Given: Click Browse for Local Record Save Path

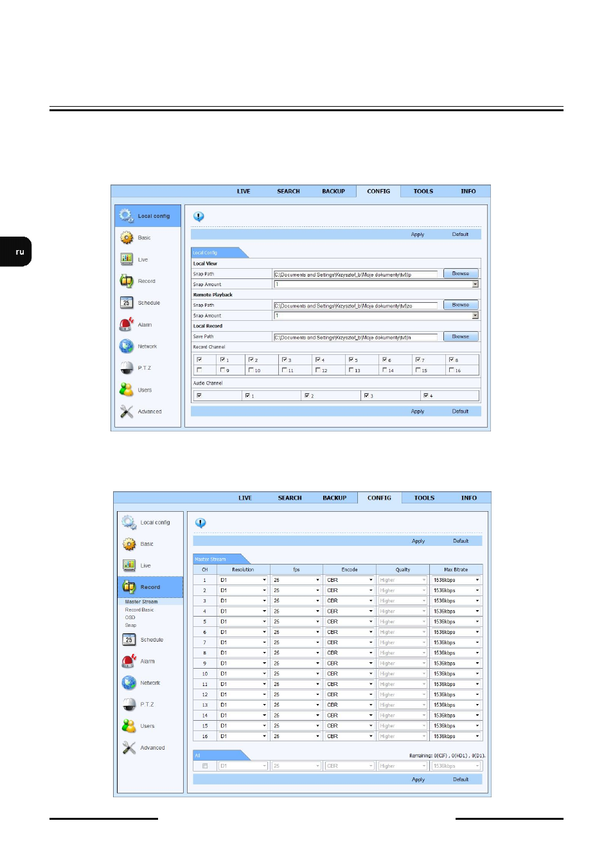Looking at the screenshot, I should coord(461,337).
